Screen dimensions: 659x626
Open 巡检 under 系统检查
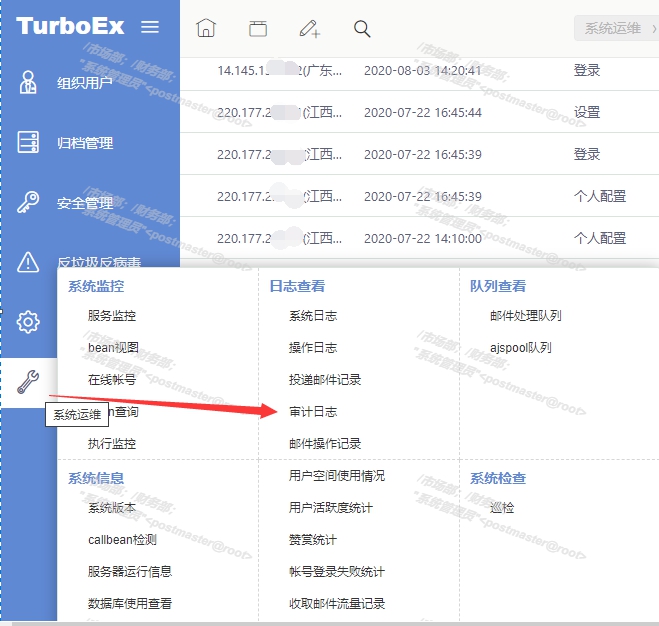pos(502,508)
